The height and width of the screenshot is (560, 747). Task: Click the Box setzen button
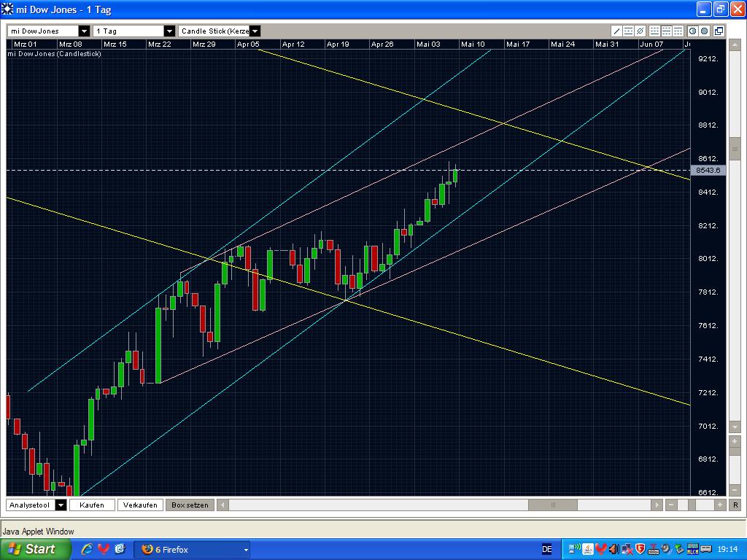point(189,505)
